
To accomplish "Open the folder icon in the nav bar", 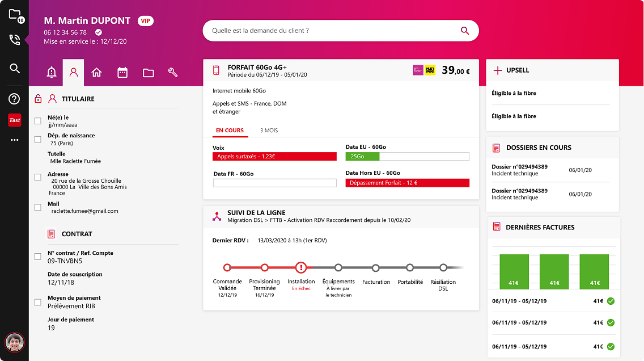I will point(148,72).
